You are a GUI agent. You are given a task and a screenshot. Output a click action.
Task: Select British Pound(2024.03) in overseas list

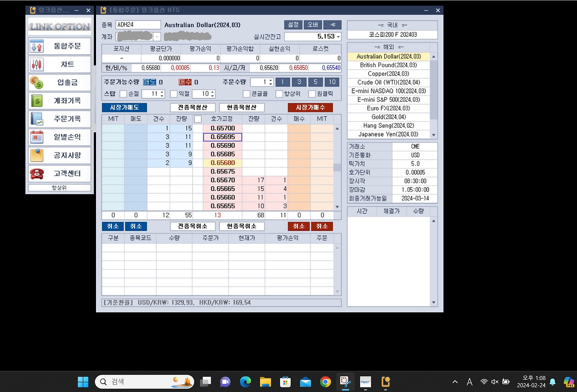pos(389,65)
